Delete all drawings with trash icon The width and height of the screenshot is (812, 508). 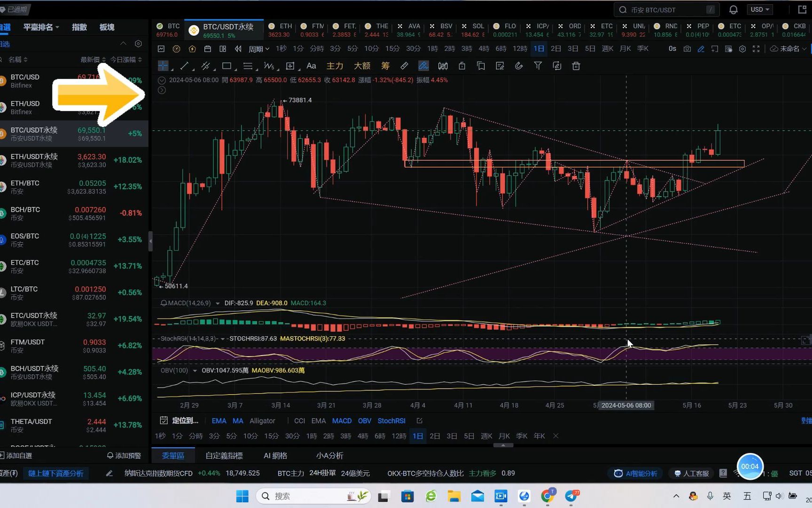click(x=576, y=66)
